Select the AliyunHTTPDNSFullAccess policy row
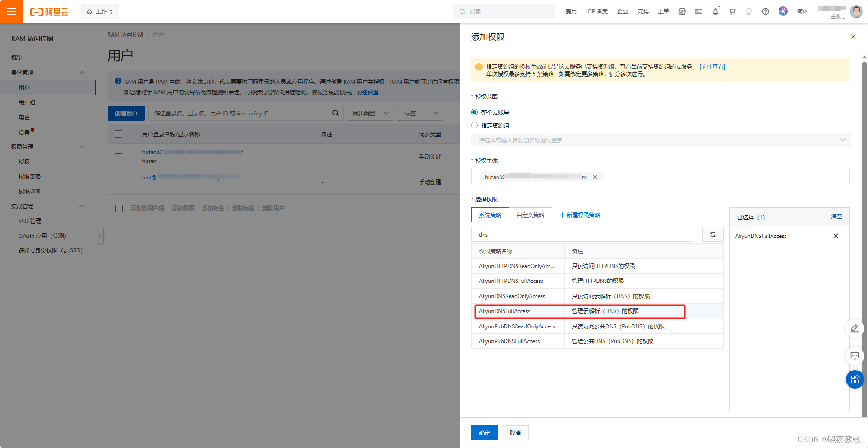 [x=597, y=281]
